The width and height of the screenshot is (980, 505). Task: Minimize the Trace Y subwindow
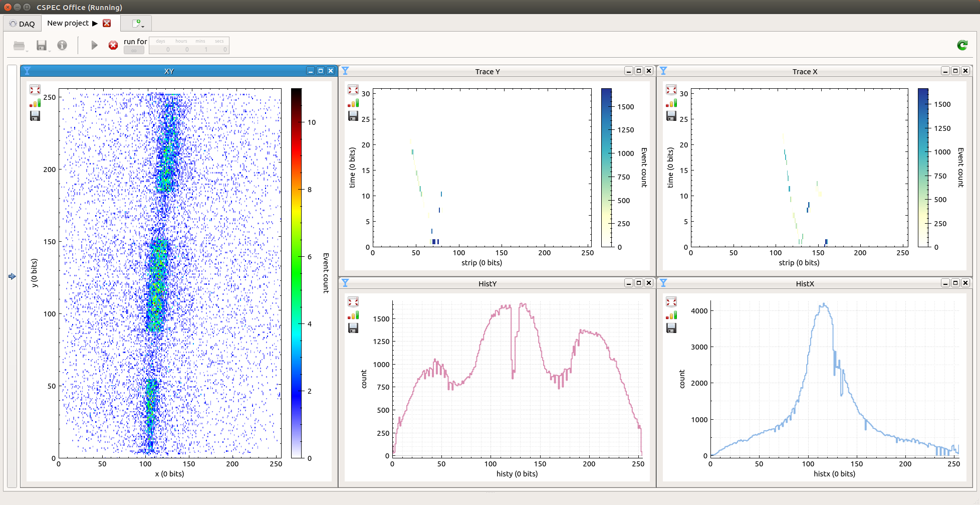[x=629, y=71]
